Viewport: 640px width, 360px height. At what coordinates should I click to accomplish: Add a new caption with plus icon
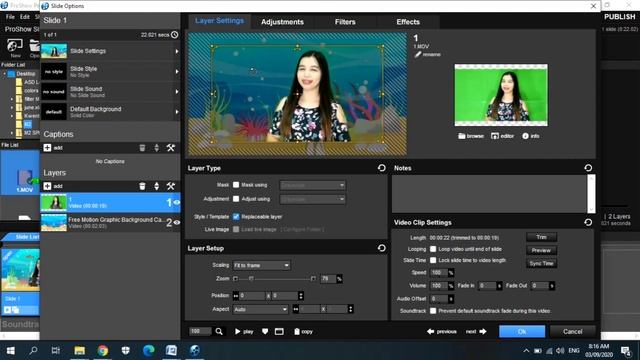tap(47, 148)
